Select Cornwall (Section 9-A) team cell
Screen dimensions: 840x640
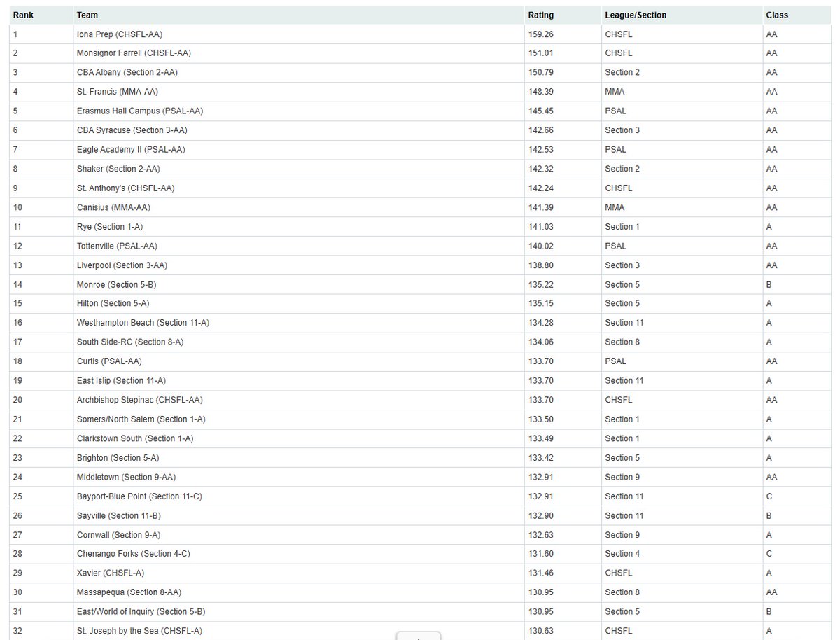(x=119, y=535)
